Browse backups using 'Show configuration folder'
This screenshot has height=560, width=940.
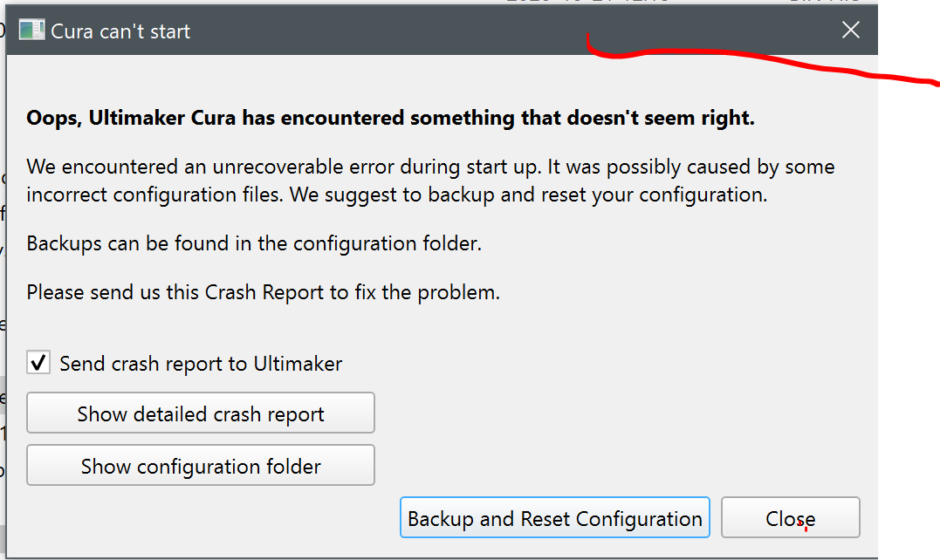click(200, 465)
